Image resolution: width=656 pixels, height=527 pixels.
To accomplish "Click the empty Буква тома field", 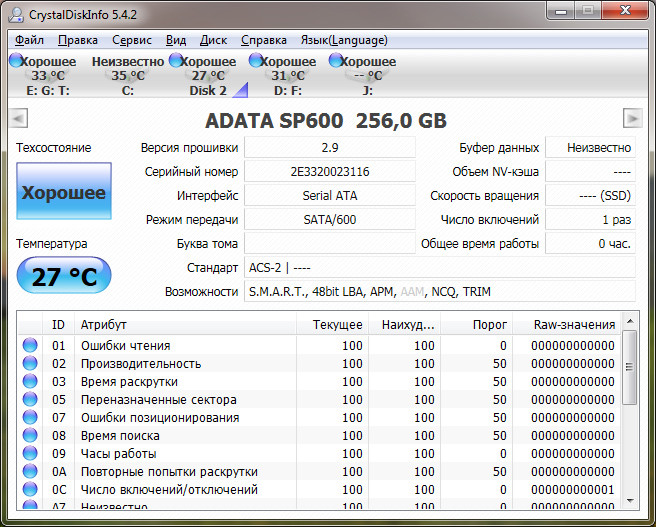I will (x=330, y=243).
